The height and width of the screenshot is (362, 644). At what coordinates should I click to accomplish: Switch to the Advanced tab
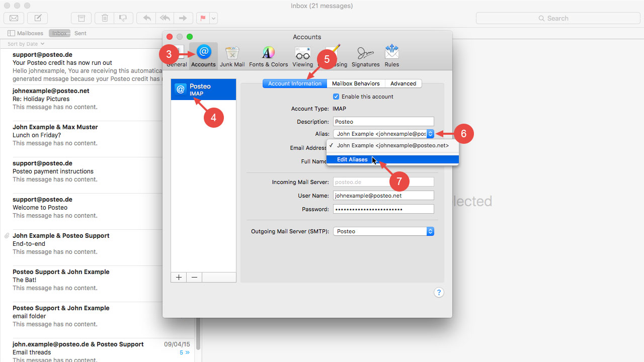tap(404, 83)
